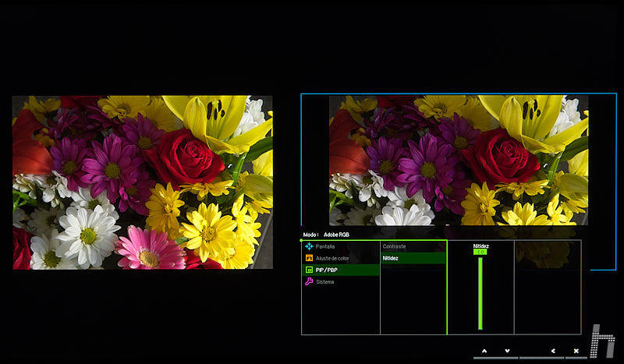Click the Ajuste de color icon

pos(309,258)
